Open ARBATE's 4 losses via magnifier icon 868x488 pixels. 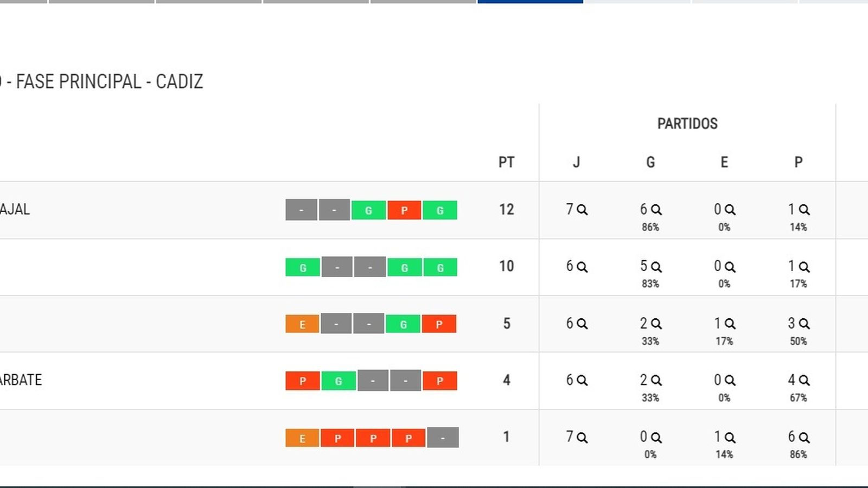pos(805,380)
